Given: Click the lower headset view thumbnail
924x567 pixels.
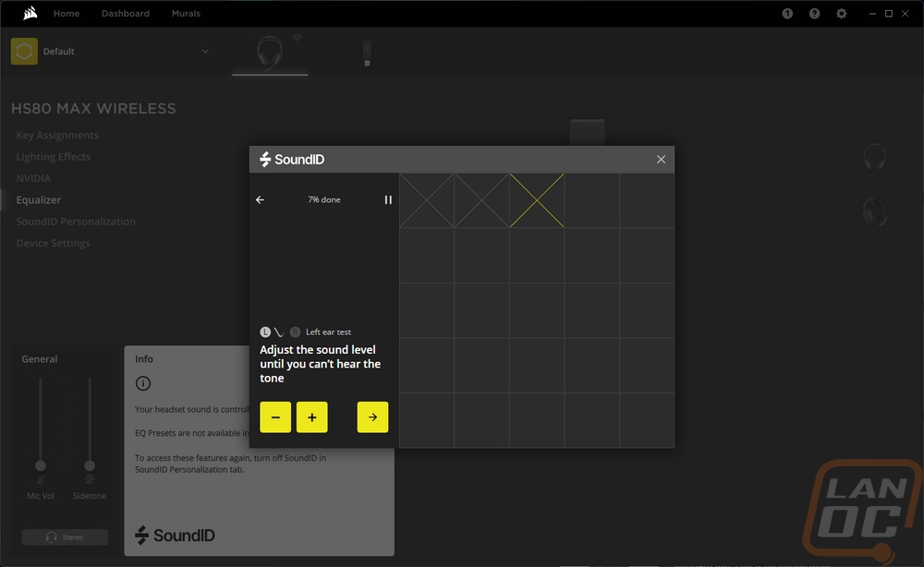Looking at the screenshot, I should pyautogui.click(x=874, y=211).
